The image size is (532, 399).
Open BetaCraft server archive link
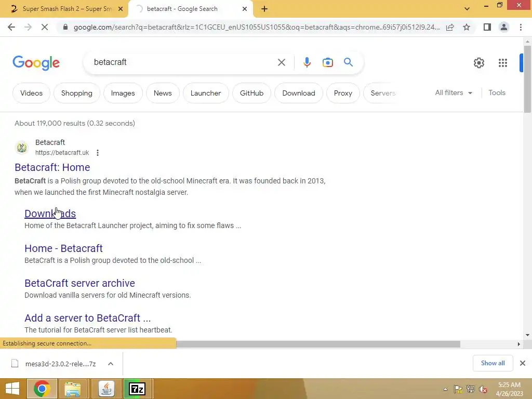79,283
